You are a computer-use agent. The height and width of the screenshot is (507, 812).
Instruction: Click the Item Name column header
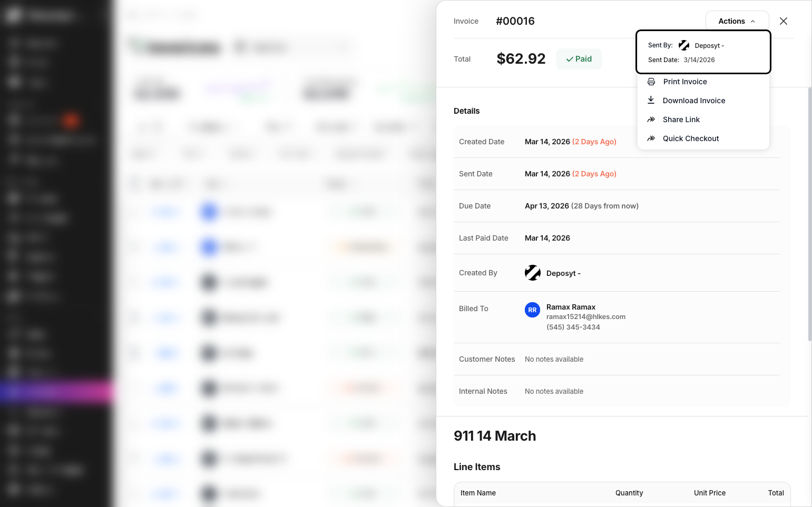478,493
